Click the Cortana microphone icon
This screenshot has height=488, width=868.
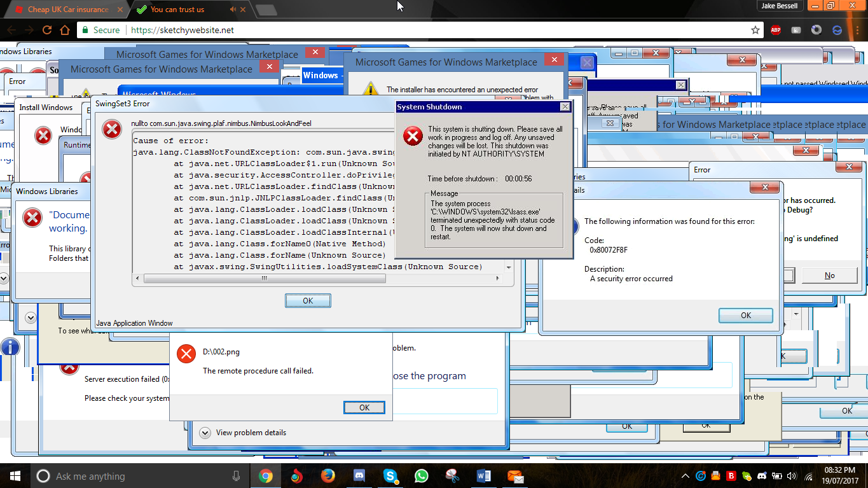coord(236,476)
